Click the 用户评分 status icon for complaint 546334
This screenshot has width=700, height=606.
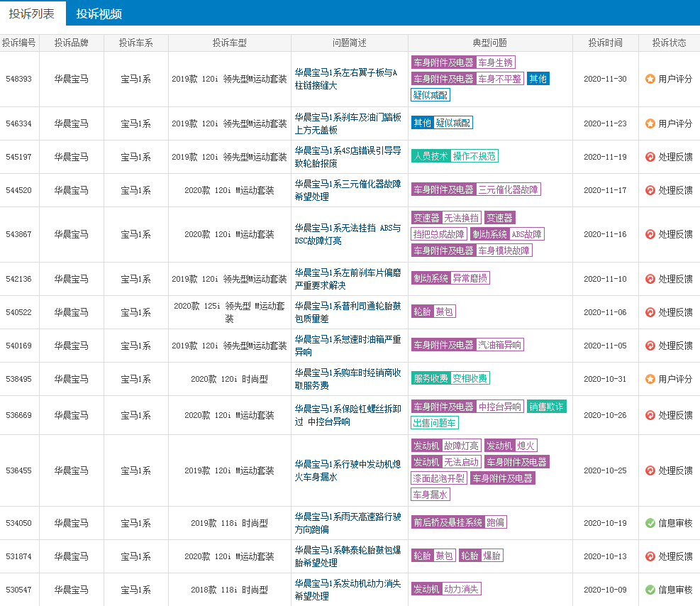tap(650, 123)
